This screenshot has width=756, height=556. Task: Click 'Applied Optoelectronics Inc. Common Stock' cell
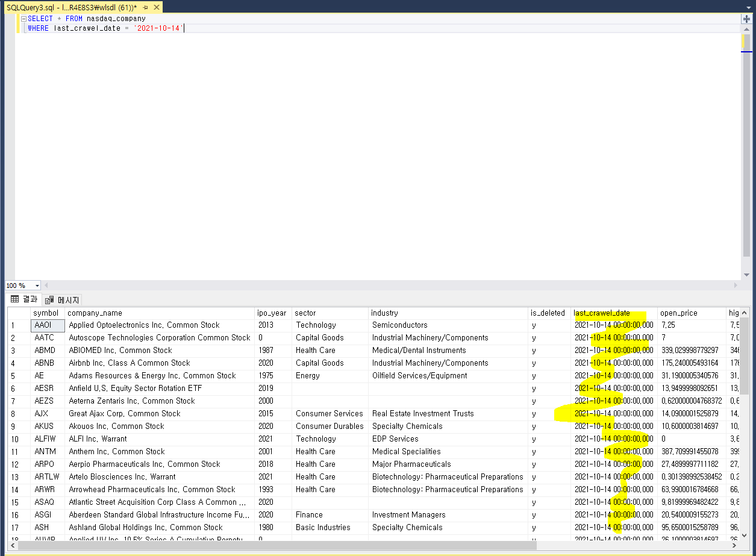160,325
